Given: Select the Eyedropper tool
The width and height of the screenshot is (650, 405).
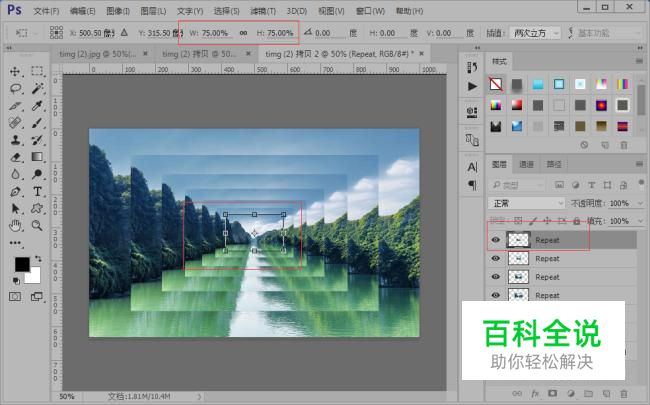Looking at the screenshot, I should [x=37, y=106].
